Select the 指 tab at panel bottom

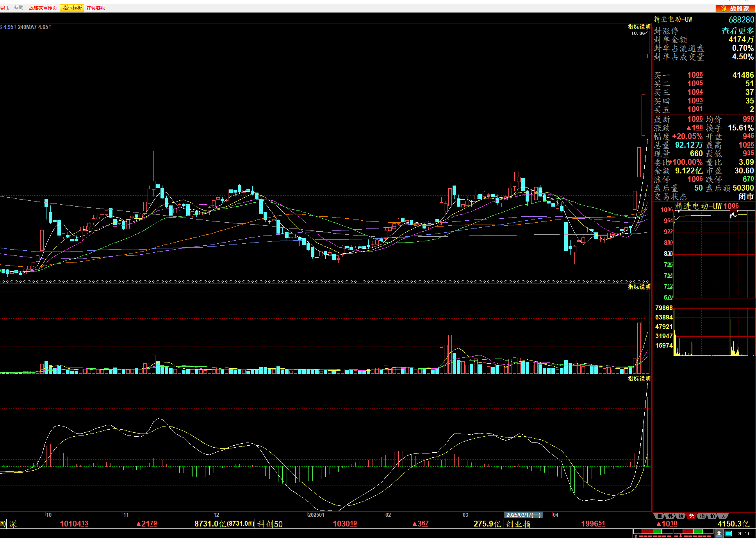702,516
